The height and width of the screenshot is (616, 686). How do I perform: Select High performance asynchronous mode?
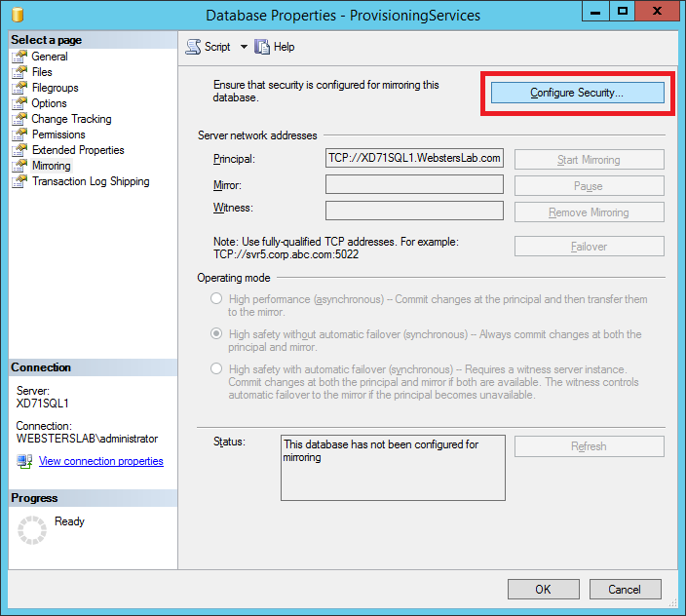click(x=216, y=299)
